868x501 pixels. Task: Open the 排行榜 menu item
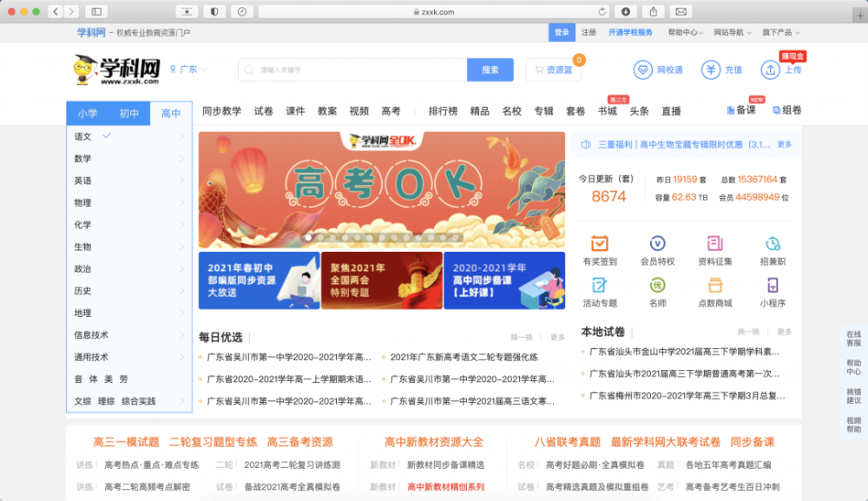pyautogui.click(x=443, y=111)
